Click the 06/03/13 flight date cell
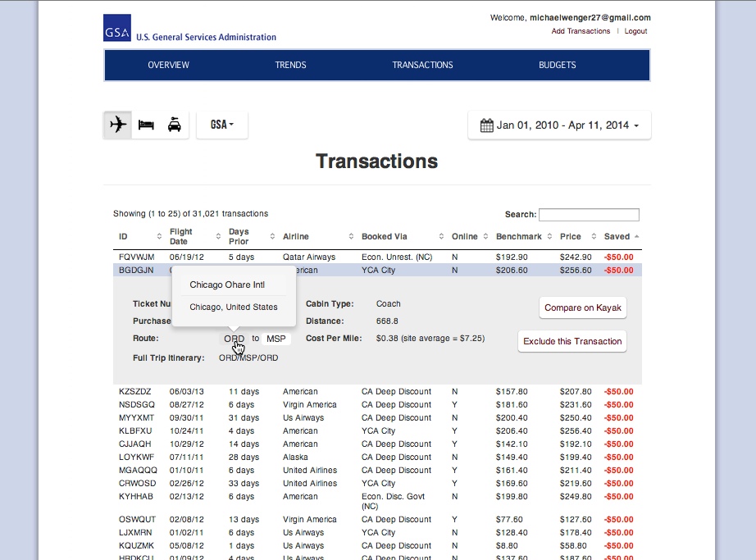Screen dimensions: 756x560 (x=186, y=391)
